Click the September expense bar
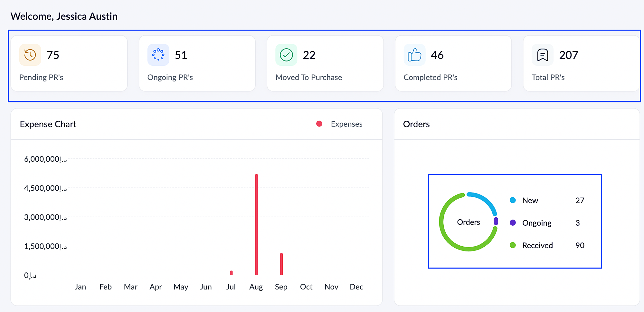Screen dimensions: 644x312 [x=281, y=265]
